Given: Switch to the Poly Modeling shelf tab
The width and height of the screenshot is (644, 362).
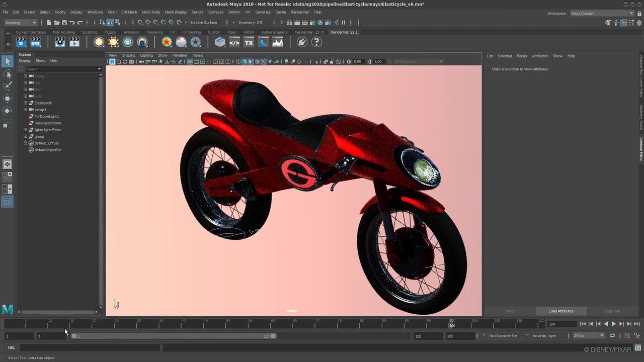Looking at the screenshot, I should click(x=64, y=32).
